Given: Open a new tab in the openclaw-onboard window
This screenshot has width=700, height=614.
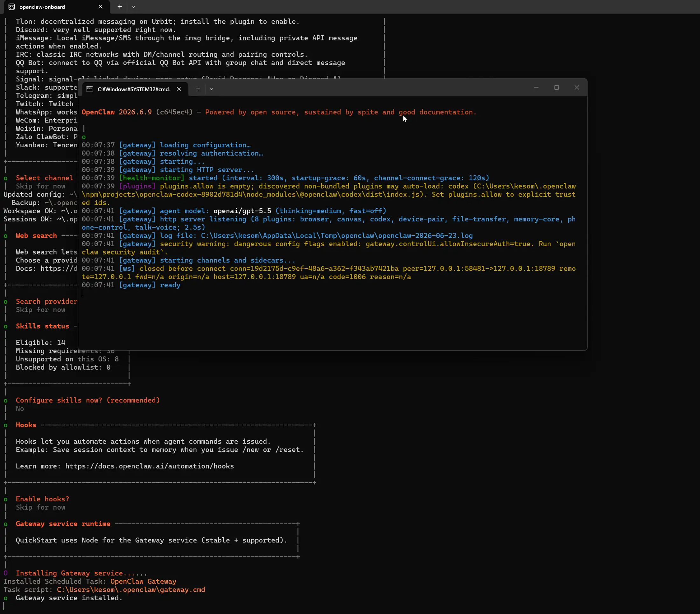Looking at the screenshot, I should tap(120, 6).
